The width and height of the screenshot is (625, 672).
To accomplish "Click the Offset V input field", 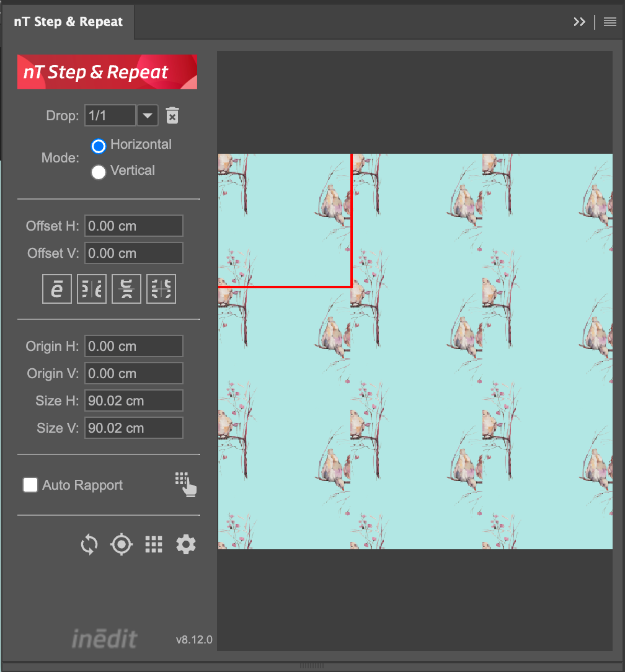I will (134, 254).
